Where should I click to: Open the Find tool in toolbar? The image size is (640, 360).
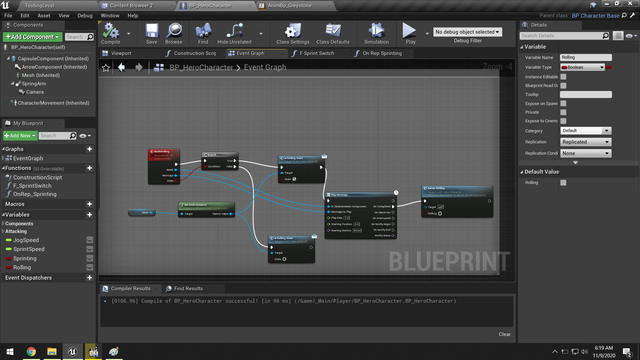click(203, 33)
